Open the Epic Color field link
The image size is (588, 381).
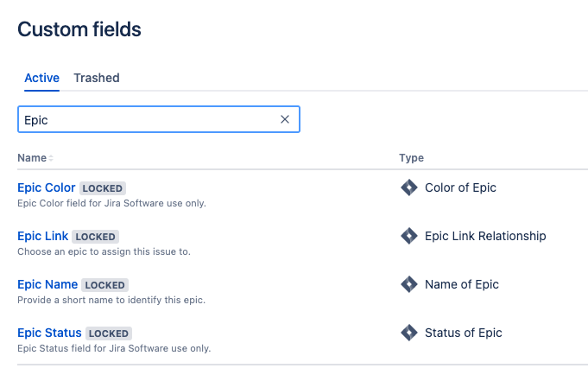(46, 187)
